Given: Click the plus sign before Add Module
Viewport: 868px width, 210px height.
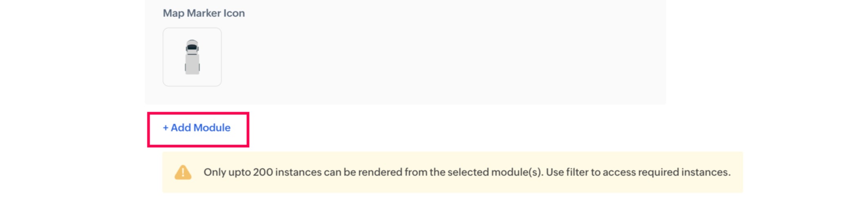Looking at the screenshot, I should pyautogui.click(x=166, y=128).
